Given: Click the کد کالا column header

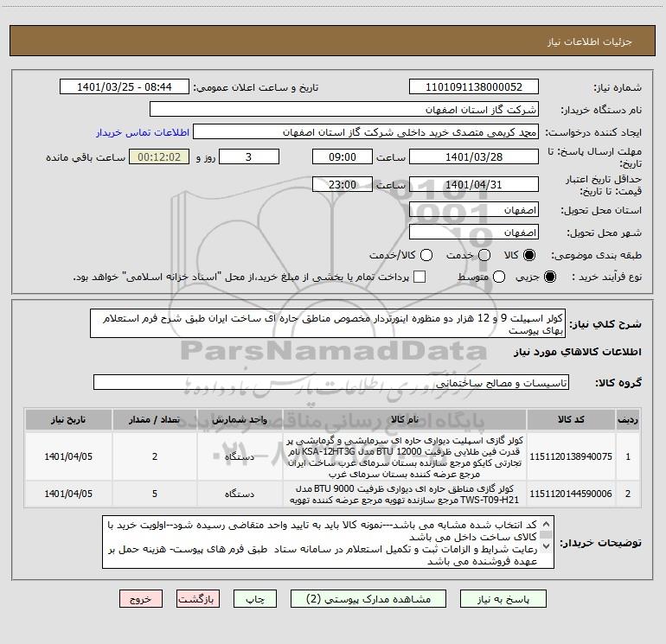Looking at the screenshot, I should coord(571,419).
